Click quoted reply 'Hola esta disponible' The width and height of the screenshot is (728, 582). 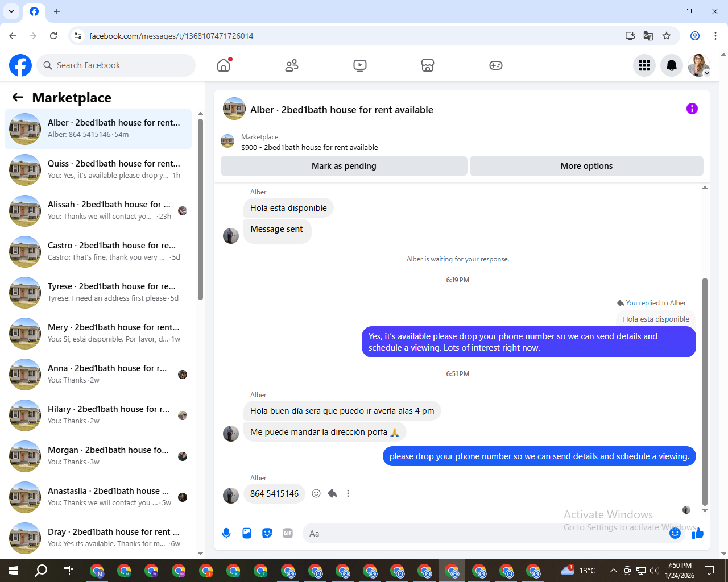pyautogui.click(x=656, y=319)
